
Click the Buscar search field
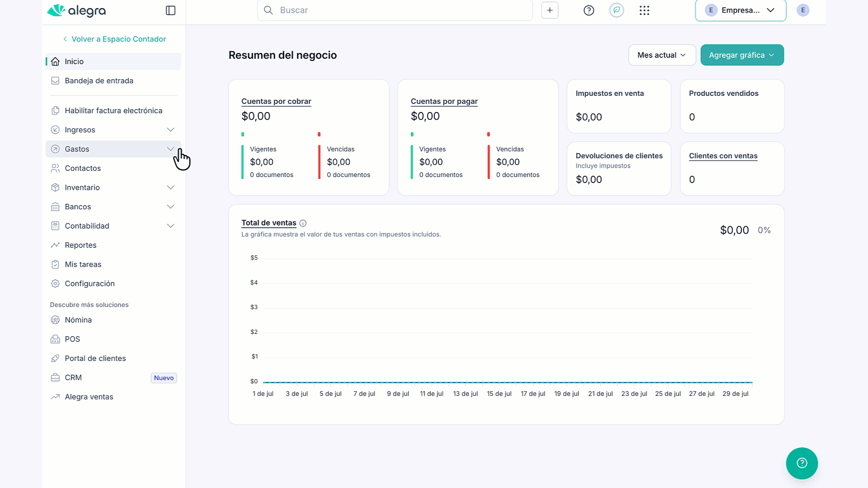coord(395,10)
